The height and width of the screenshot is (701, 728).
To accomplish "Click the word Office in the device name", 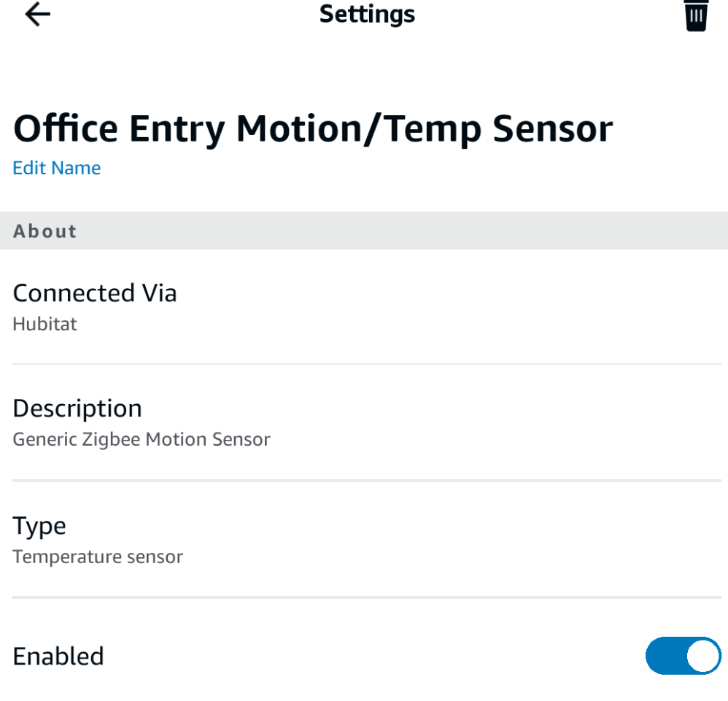I will point(66,129).
